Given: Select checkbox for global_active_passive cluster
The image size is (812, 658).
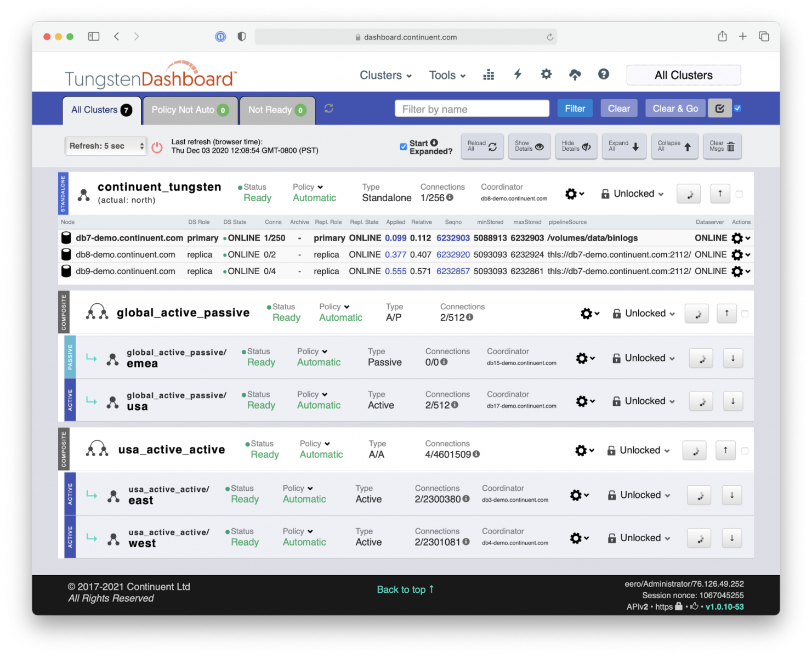Looking at the screenshot, I should tap(745, 314).
